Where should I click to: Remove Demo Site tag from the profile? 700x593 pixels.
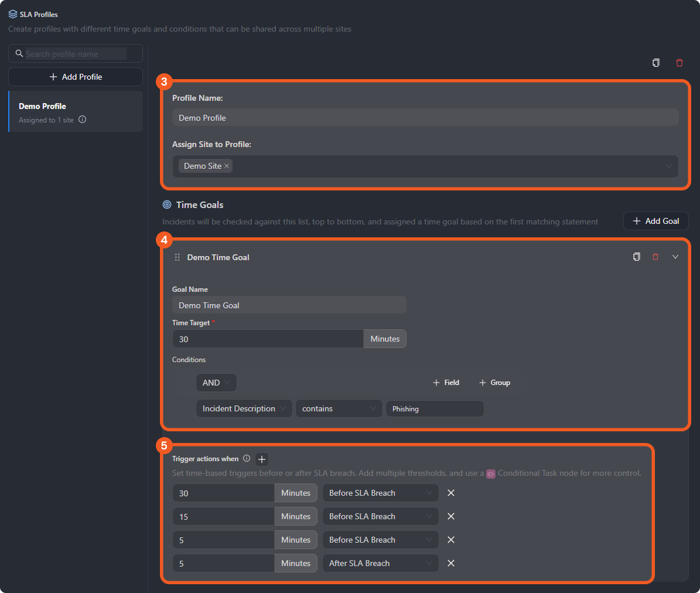[227, 166]
